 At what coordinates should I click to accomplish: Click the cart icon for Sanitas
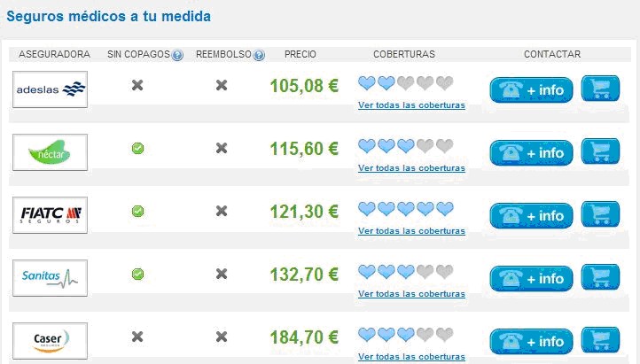600,278
